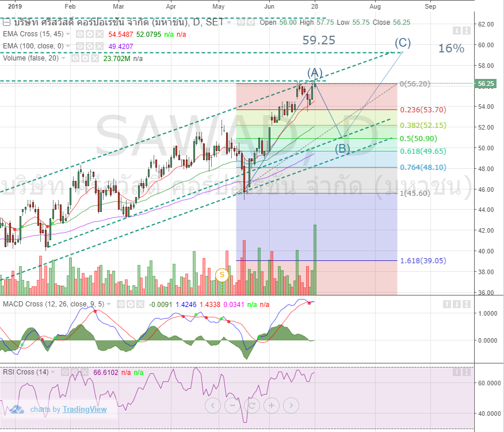Move RSI pane up
This screenshot has width=504, height=432.
(x=457, y=373)
